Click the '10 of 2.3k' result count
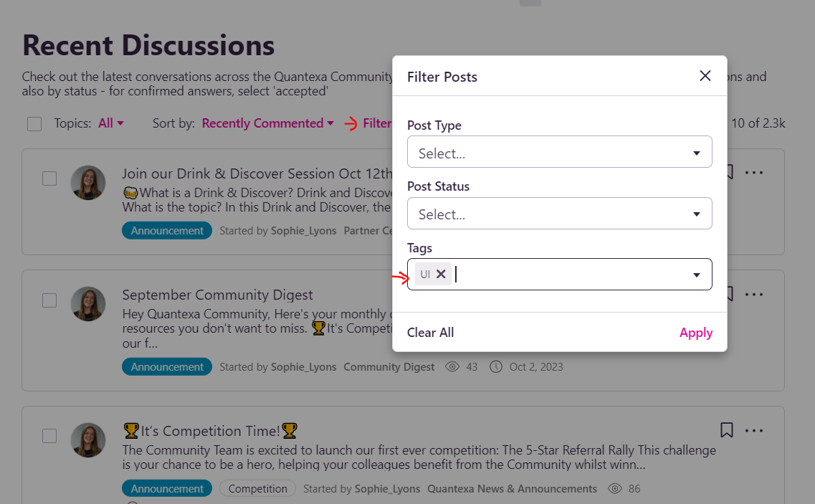Image resolution: width=815 pixels, height=504 pixels. click(x=758, y=123)
